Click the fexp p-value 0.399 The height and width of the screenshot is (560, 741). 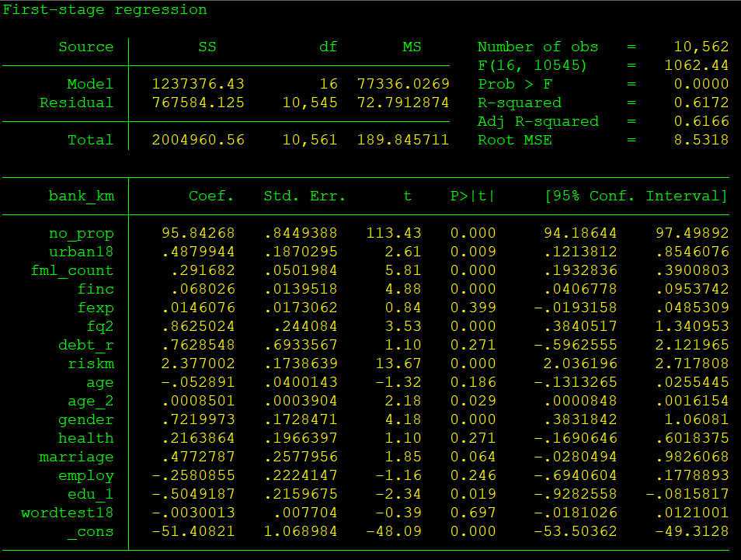(472, 308)
